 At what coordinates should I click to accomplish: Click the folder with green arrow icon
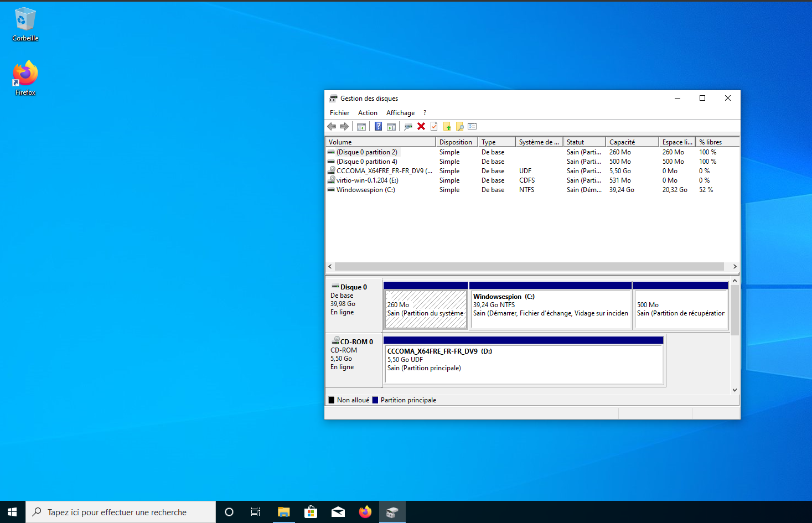(x=447, y=126)
